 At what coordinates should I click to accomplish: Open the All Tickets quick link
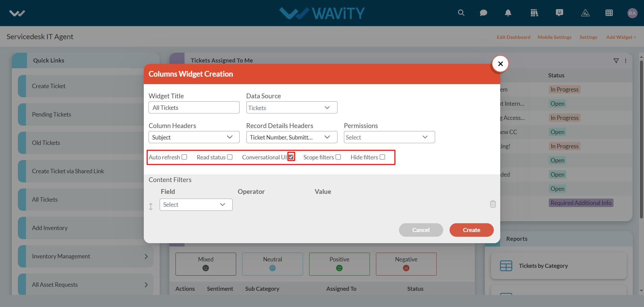pyautogui.click(x=81, y=200)
